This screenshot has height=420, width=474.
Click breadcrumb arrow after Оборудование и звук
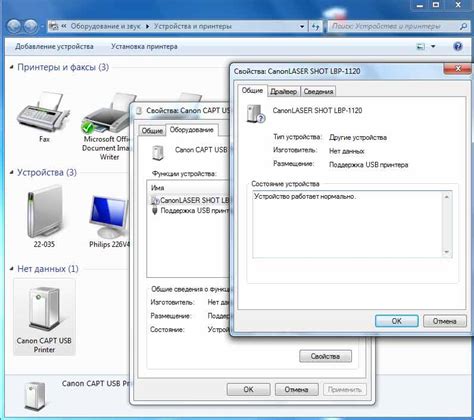147,26
